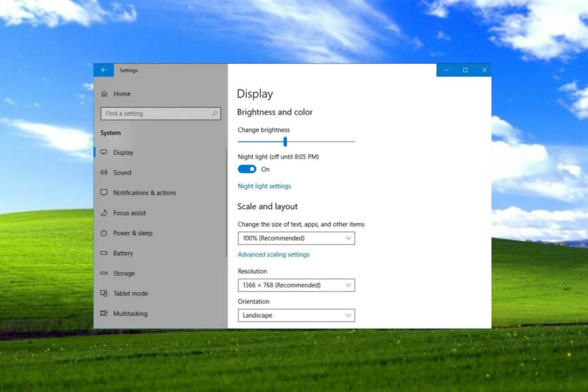Open the Battery label

point(123,253)
